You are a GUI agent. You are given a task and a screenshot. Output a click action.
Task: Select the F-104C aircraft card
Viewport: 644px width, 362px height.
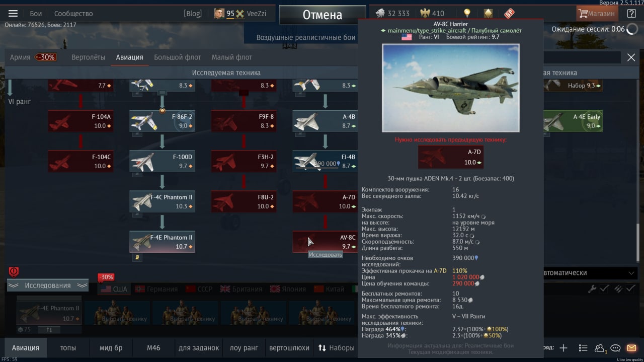pos(81,162)
